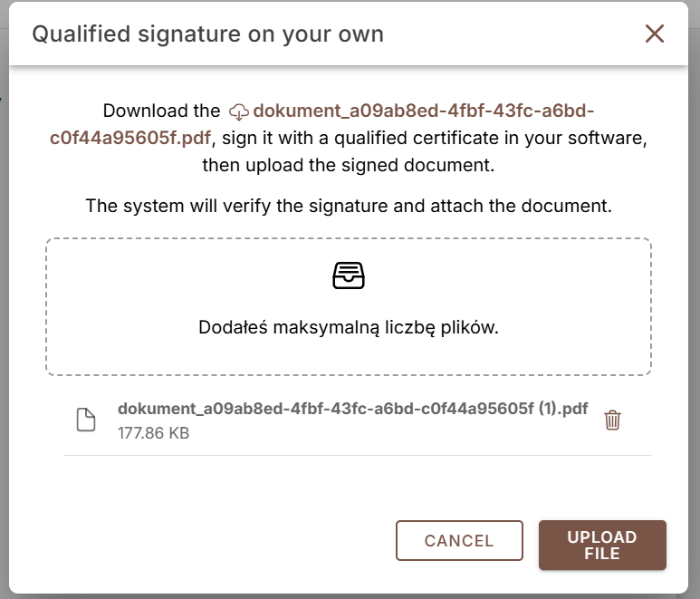700x599 pixels.
Task: Select the uploaded file named dokument_a09ab8ed (1).pdf
Action: (352, 409)
